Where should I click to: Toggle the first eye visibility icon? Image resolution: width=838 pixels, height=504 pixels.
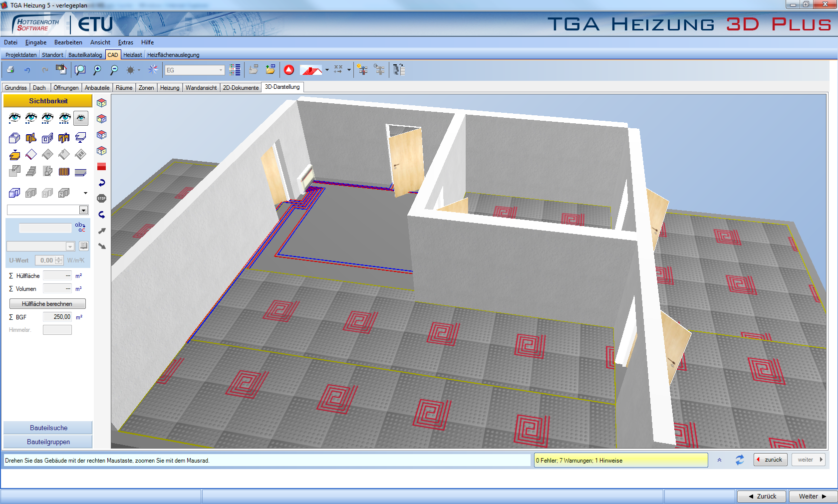[x=14, y=118]
